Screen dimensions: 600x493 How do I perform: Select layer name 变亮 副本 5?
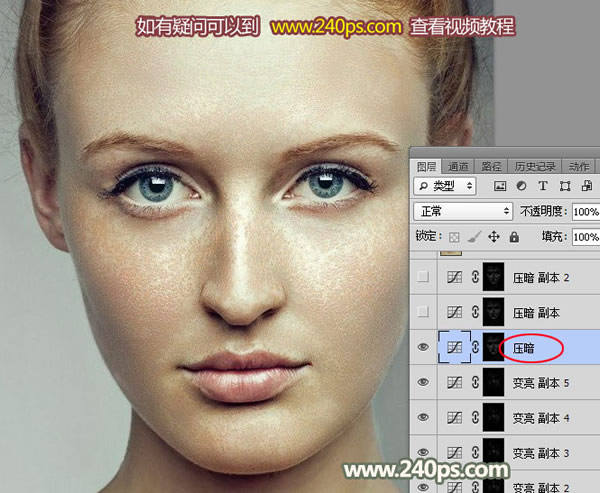(x=541, y=383)
